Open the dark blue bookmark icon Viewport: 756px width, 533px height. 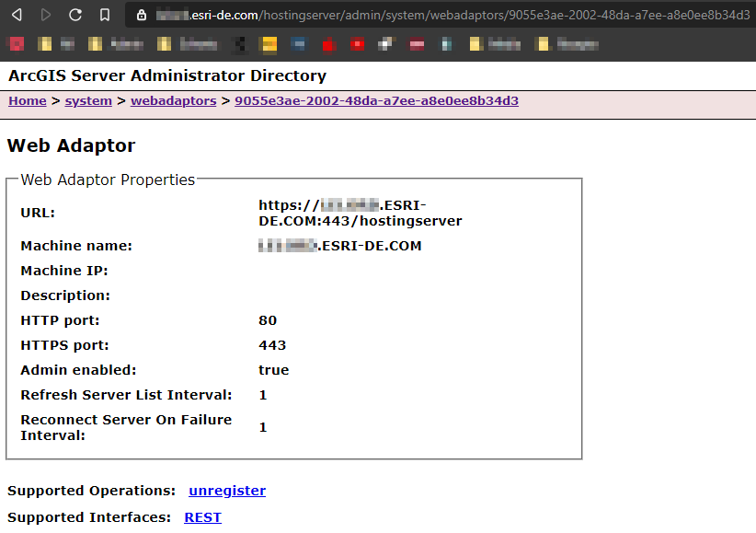coord(296,43)
